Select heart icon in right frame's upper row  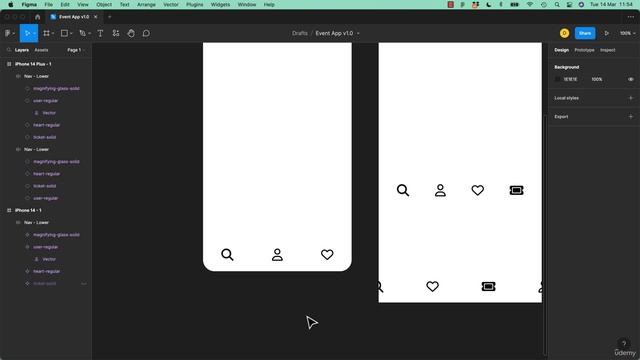coord(478,190)
